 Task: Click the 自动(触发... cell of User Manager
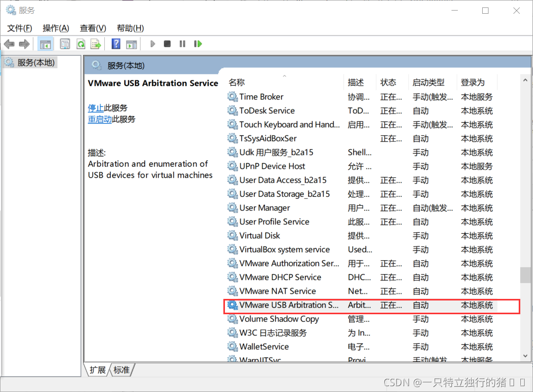(x=433, y=208)
